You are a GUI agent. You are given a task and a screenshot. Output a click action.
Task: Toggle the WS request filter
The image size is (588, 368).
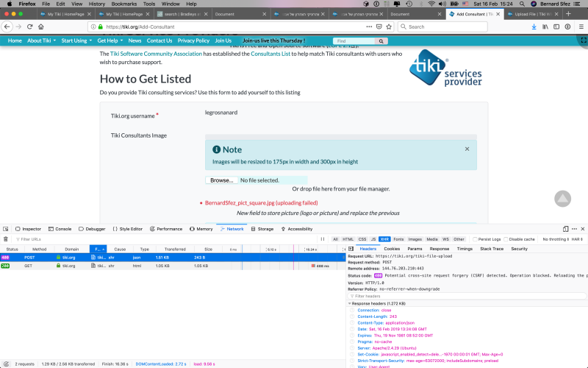pos(445,239)
